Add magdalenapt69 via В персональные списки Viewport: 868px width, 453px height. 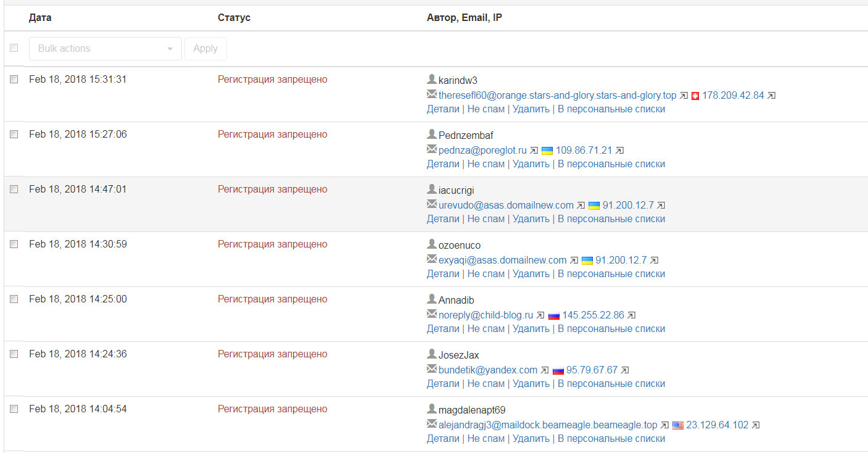tap(611, 439)
